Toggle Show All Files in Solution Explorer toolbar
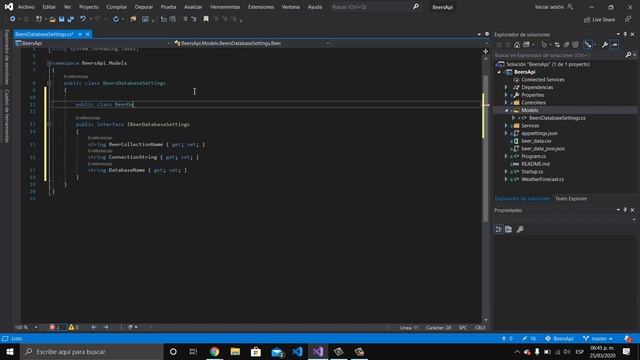The width and height of the screenshot is (640, 360). click(576, 45)
